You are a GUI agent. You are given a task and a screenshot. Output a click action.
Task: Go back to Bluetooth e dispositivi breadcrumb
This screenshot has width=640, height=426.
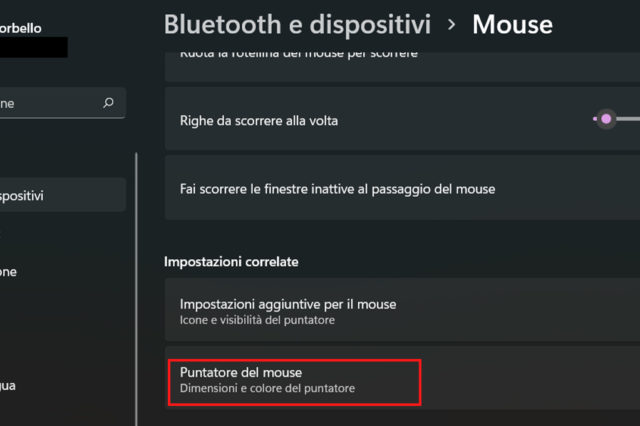pos(297,23)
